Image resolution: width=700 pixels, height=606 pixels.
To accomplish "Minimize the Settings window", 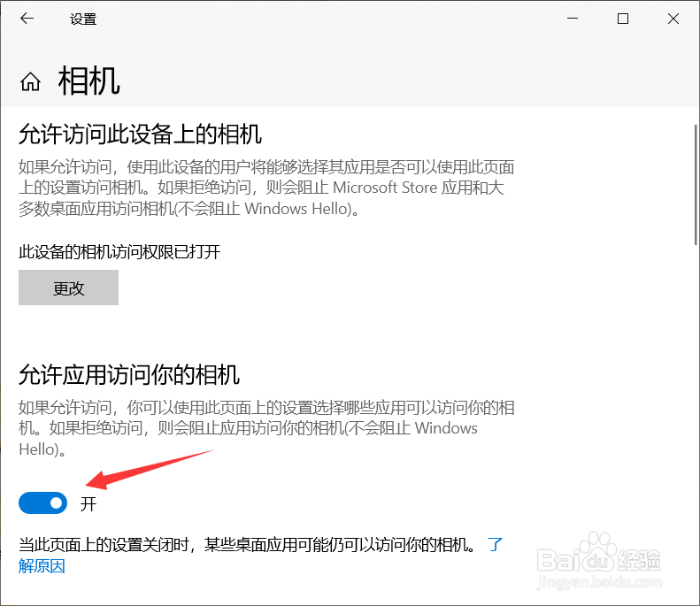I will pyautogui.click(x=573, y=19).
